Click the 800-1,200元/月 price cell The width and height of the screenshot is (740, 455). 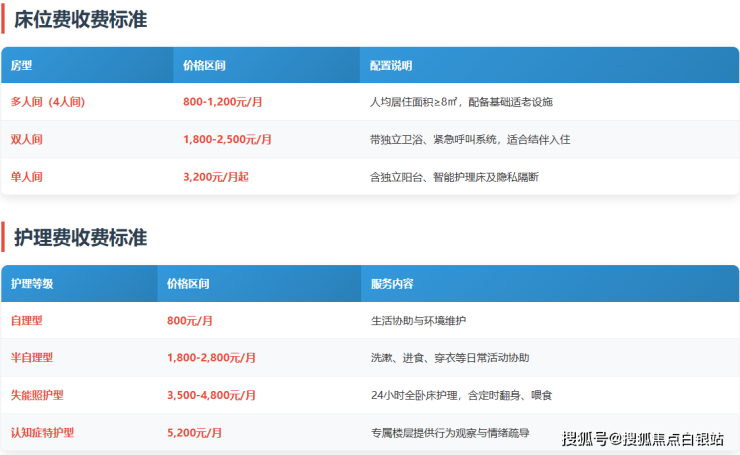pos(222,102)
